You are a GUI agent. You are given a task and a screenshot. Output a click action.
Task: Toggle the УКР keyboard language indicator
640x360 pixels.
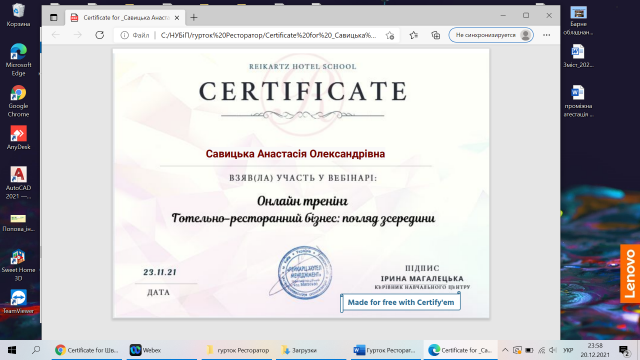click(568, 350)
